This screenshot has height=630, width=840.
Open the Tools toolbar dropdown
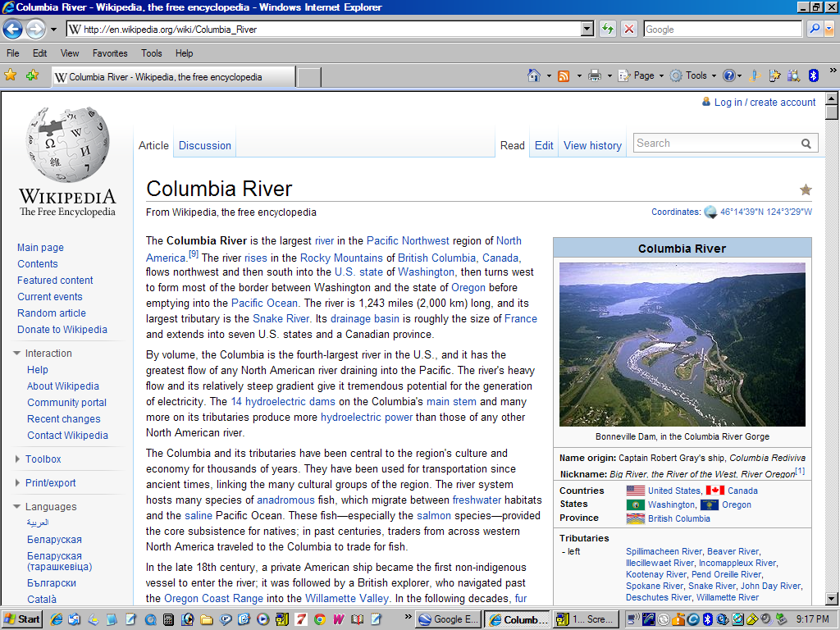point(693,76)
